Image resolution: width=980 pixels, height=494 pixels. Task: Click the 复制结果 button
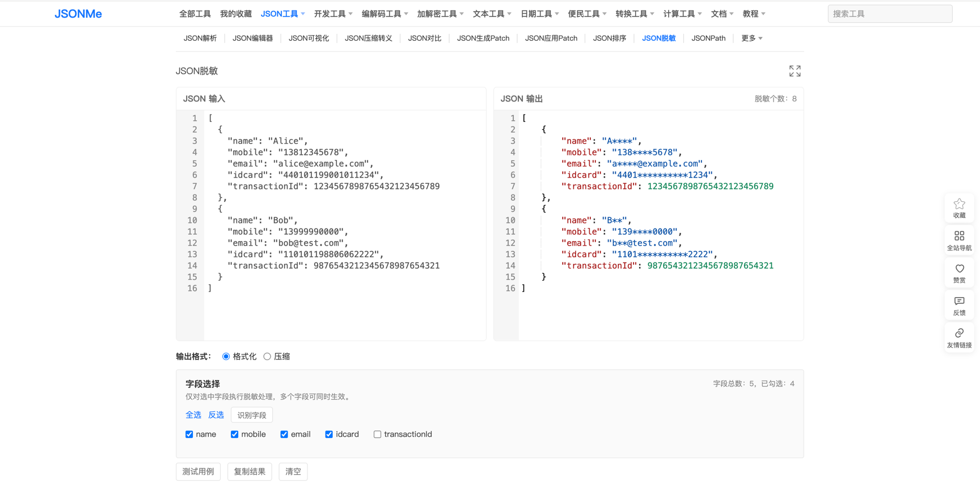tap(250, 472)
